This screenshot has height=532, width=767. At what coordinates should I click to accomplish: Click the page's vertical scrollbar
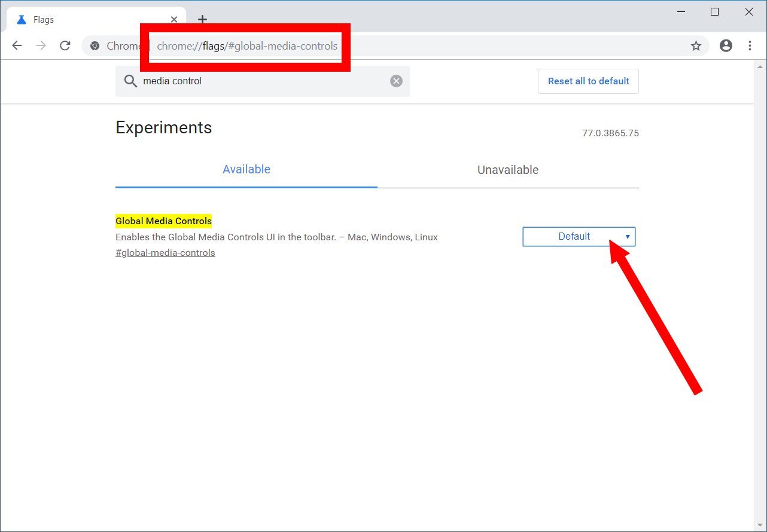coord(760,295)
